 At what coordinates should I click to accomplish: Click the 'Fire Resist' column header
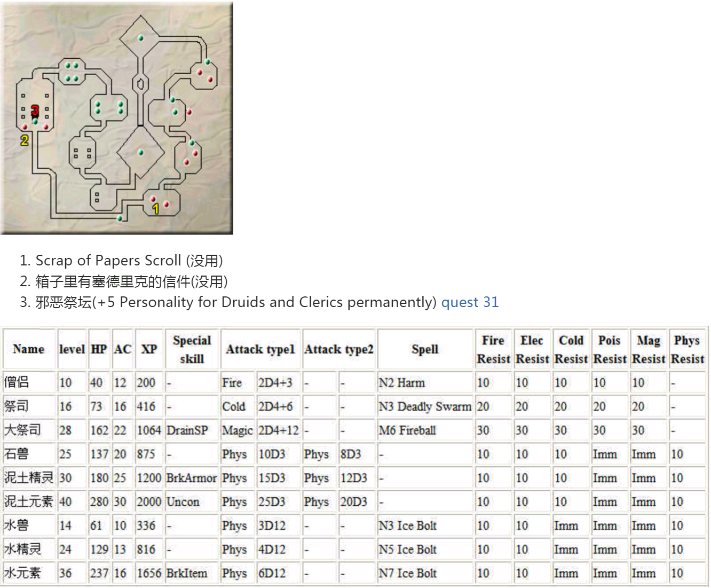click(x=493, y=349)
